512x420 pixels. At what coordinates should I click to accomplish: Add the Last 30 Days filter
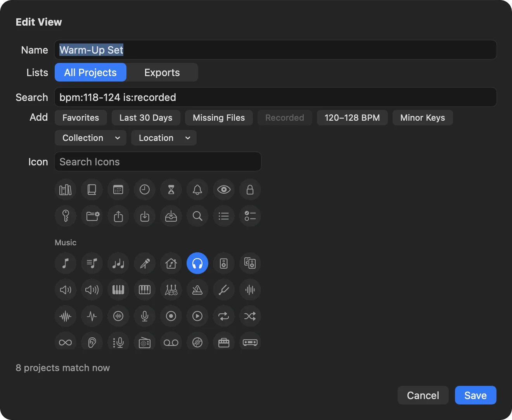point(146,118)
